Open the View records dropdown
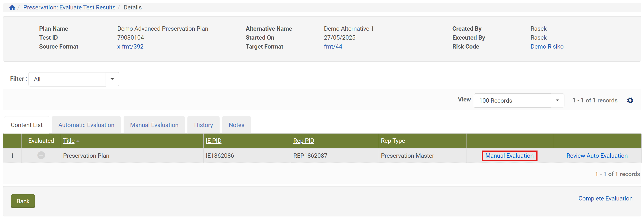The height and width of the screenshot is (221, 644). (557, 100)
